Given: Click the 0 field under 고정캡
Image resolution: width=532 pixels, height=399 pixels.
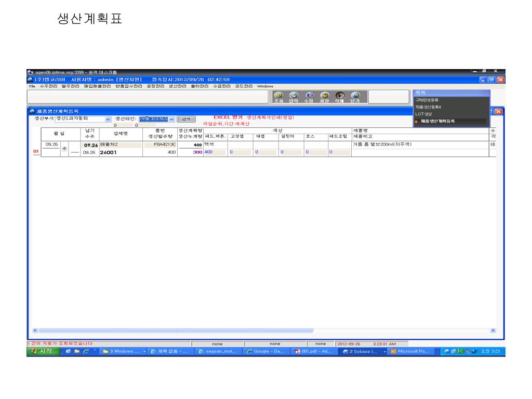Looking at the screenshot, I should (240, 152).
